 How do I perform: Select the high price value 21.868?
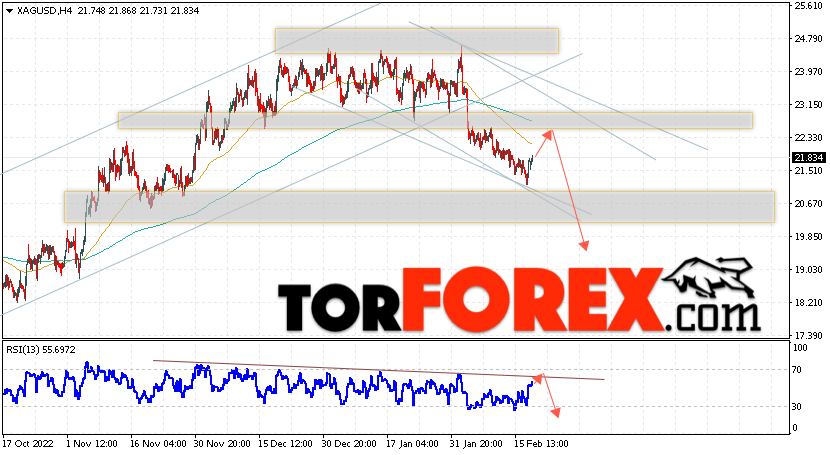click(x=123, y=11)
